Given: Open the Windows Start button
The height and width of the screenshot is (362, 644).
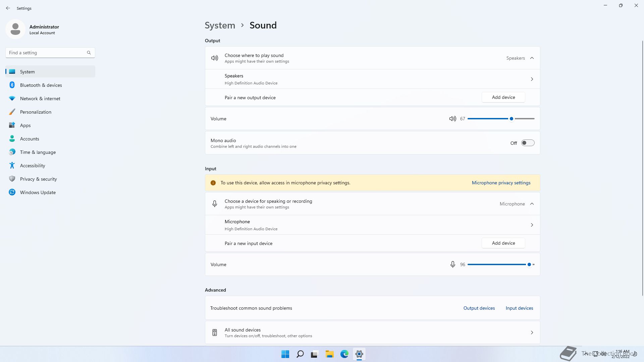Looking at the screenshot, I should pyautogui.click(x=285, y=354).
